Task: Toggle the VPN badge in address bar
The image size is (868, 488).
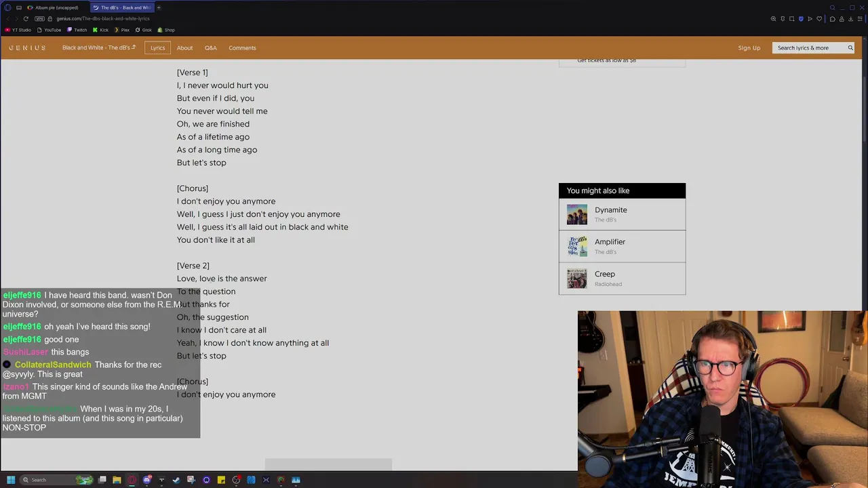Action: (x=39, y=18)
